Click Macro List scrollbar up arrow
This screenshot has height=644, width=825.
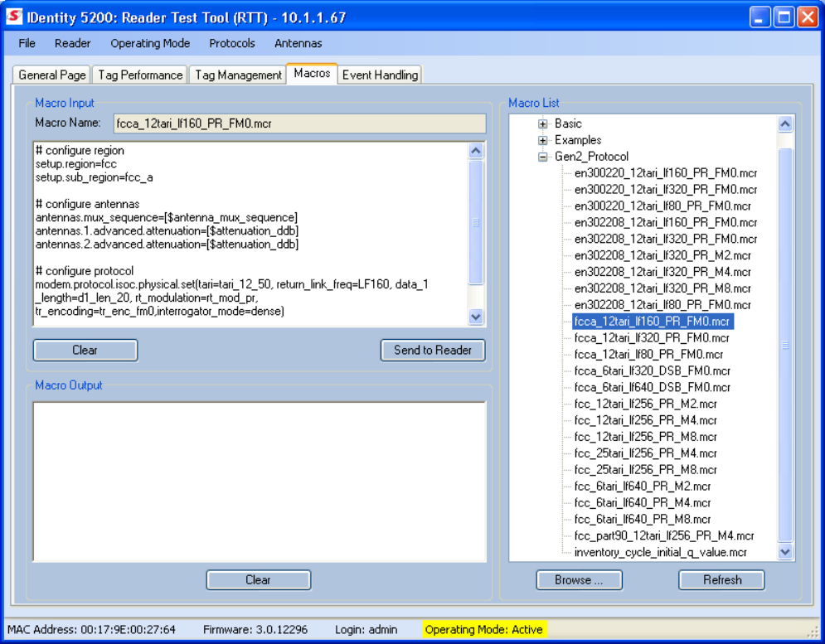[x=785, y=124]
